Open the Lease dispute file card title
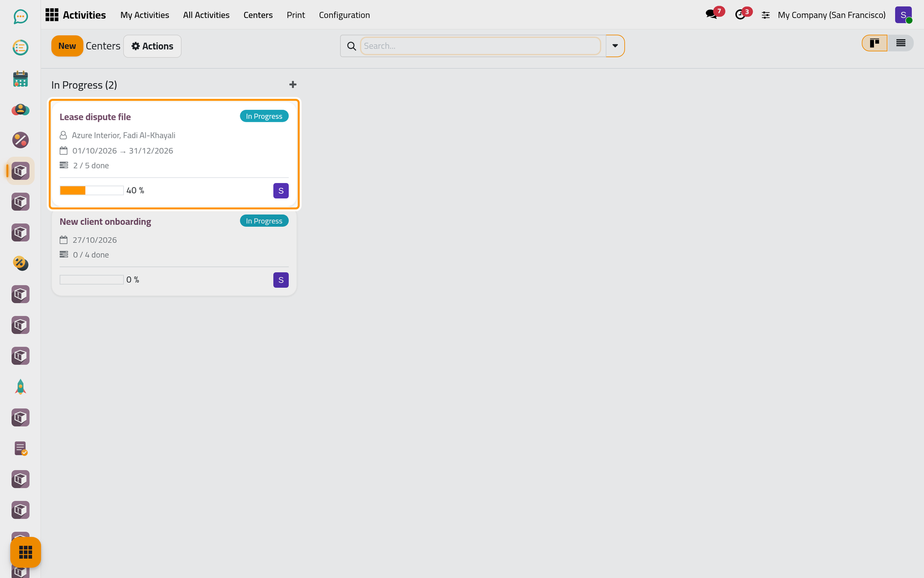The width and height of the screenshot is (924, 578). pos(95,117)
